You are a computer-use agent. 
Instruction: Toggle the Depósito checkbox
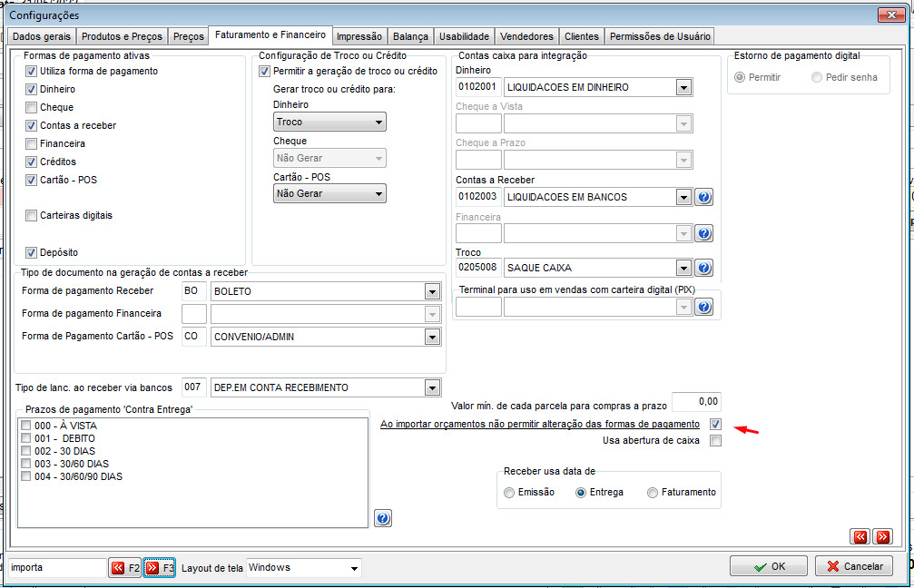[32, 253]
